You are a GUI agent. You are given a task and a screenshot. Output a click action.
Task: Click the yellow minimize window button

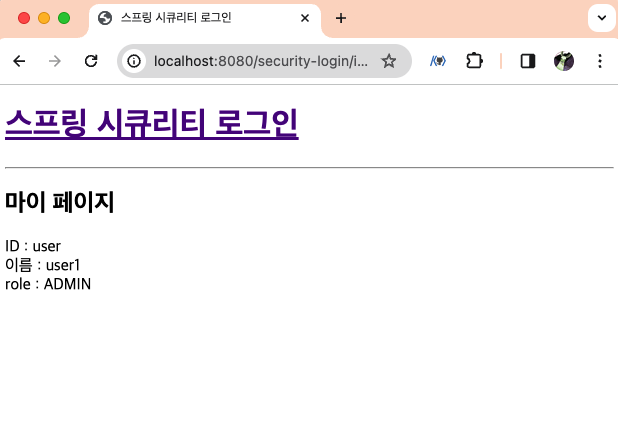click(x=44, y=18)
